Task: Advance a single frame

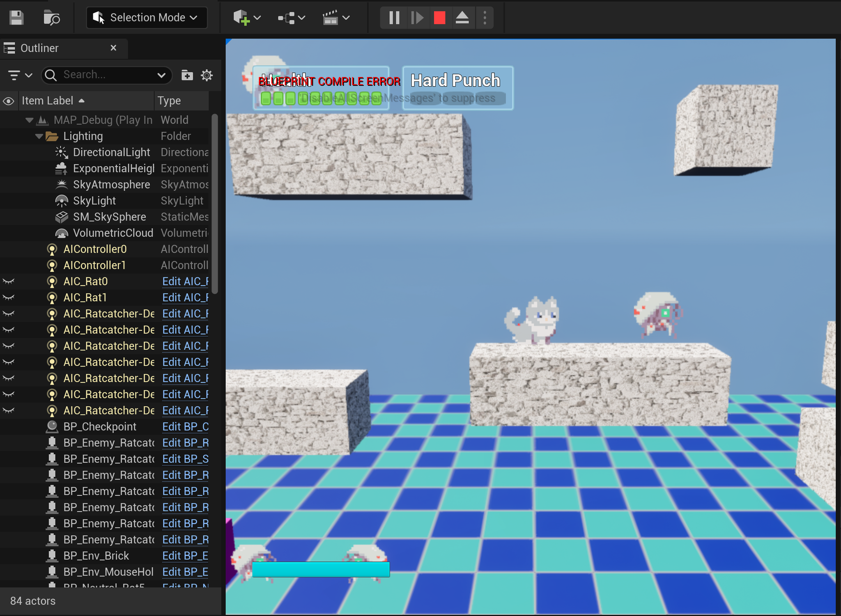Action: coord(417,18)
